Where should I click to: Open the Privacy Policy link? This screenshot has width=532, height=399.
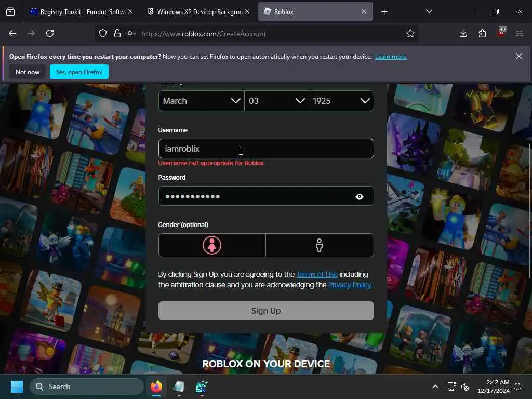pyautogui.click(x=350, y=285)
